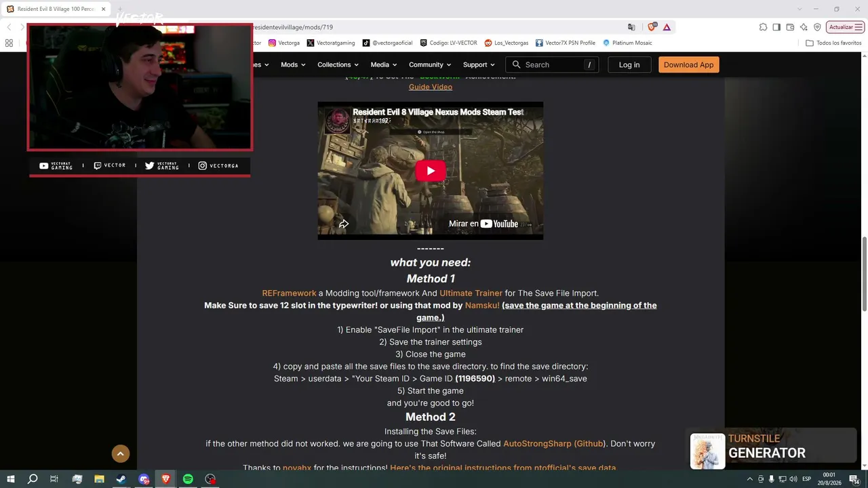
Task: Click the channel avatar on the embedded video
Action: [337, 121]
